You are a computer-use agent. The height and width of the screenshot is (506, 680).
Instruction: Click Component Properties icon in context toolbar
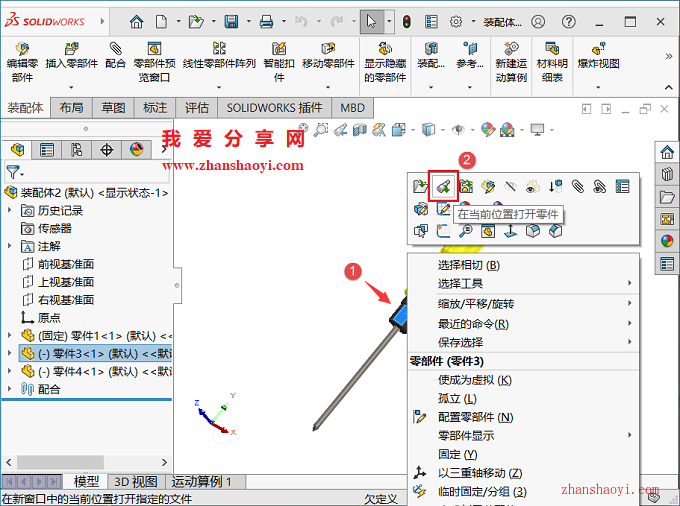[622, 186]
